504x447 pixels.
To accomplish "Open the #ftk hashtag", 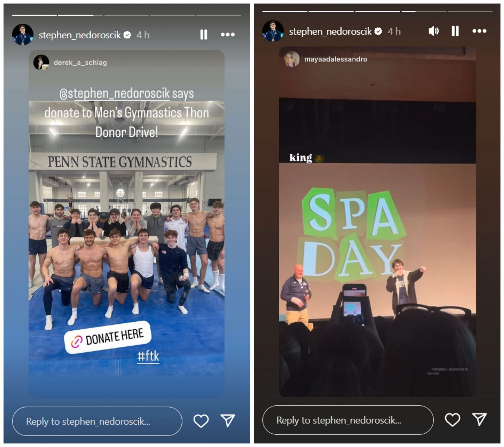I will click(148, 356).
